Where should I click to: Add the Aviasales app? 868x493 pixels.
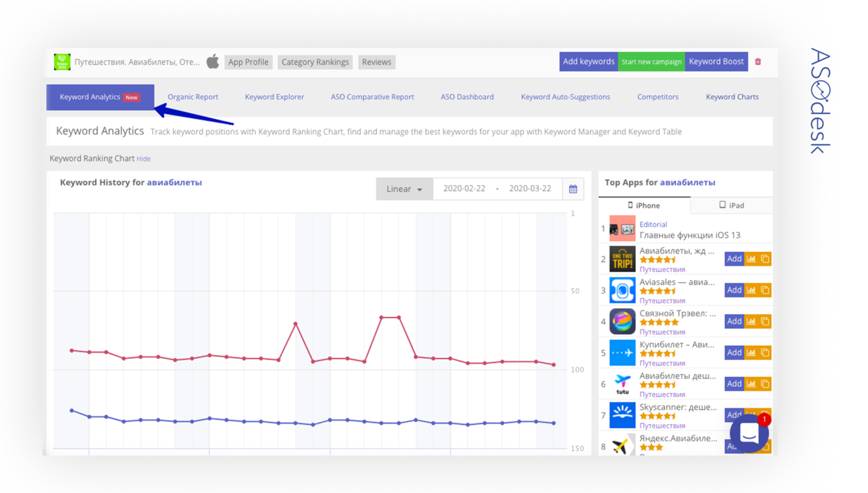pyautogui.click(x=734, y=290)
